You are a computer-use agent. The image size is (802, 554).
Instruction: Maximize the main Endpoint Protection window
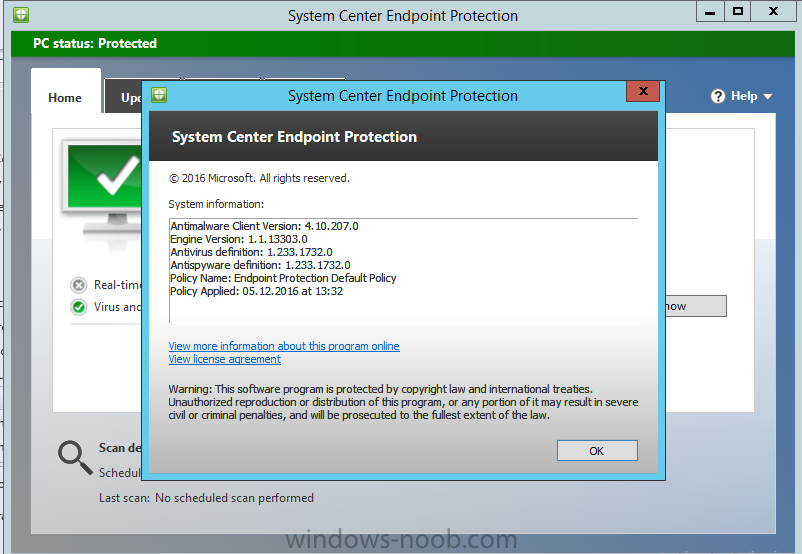pos(738,12)
